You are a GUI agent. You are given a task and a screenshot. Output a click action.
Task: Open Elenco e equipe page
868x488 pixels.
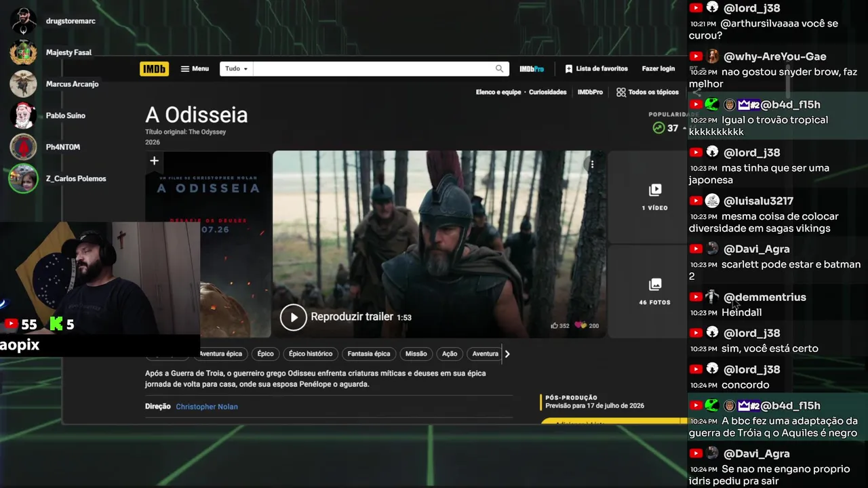click(x=498, y=92)
